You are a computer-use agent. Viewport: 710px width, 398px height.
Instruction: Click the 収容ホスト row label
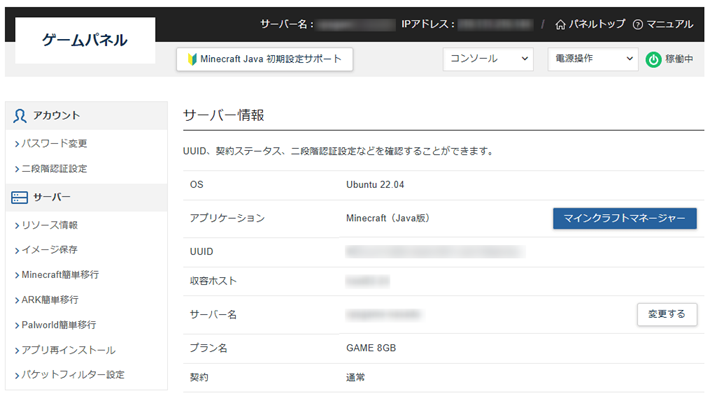(x=213, y=281)
